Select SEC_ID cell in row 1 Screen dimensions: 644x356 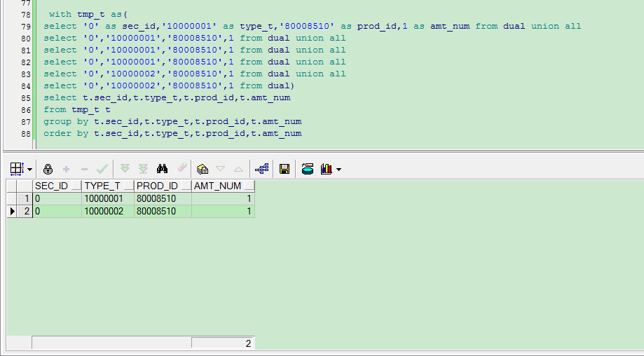point(57,199)
